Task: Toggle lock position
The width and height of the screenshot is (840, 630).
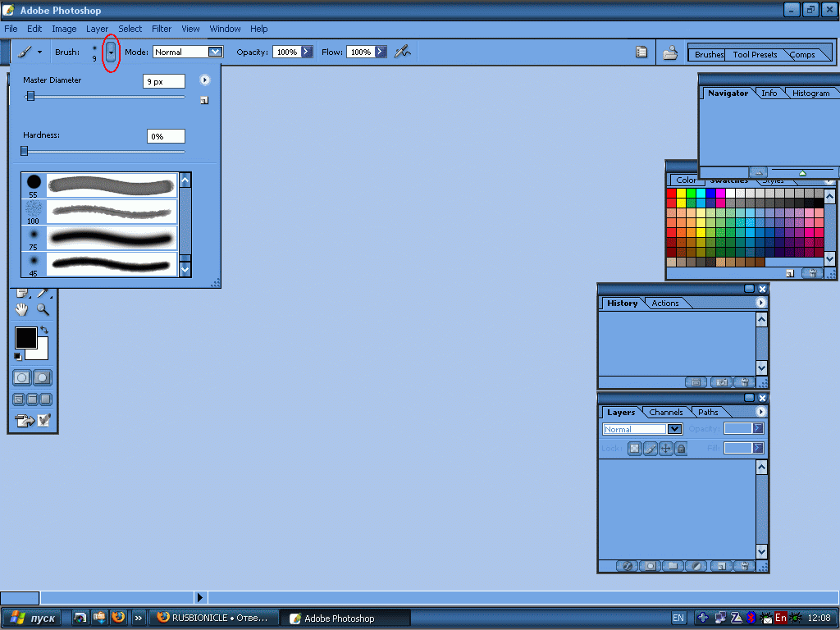Action: click(x=665, y=449)
